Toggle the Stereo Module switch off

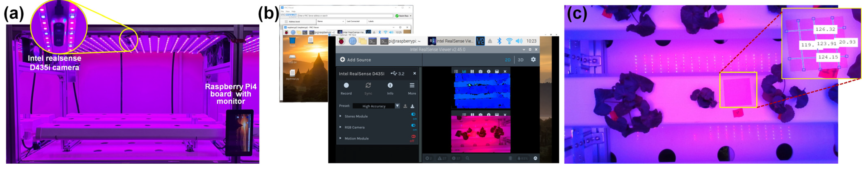point(413,114)
